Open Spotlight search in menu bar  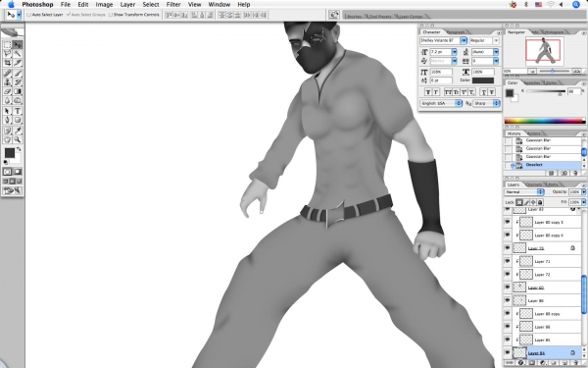point(576,5)
